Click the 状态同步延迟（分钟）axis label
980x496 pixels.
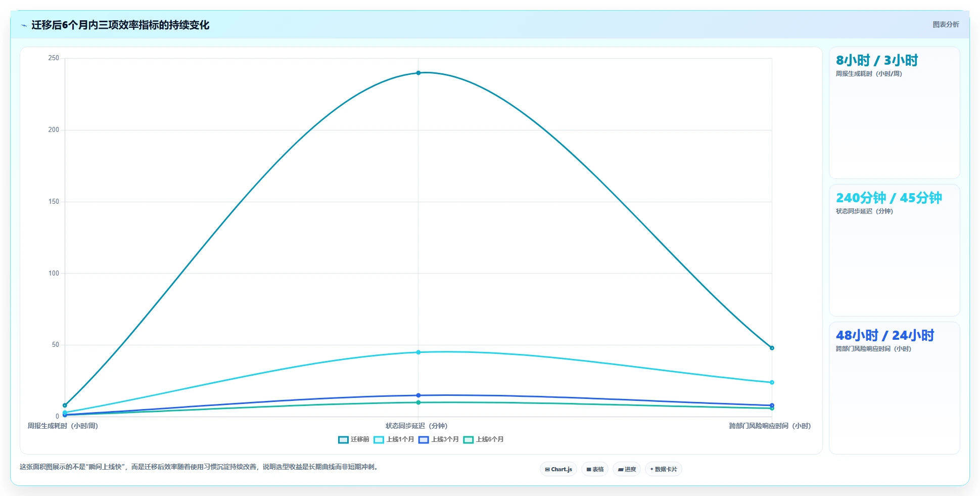[416, 426]
